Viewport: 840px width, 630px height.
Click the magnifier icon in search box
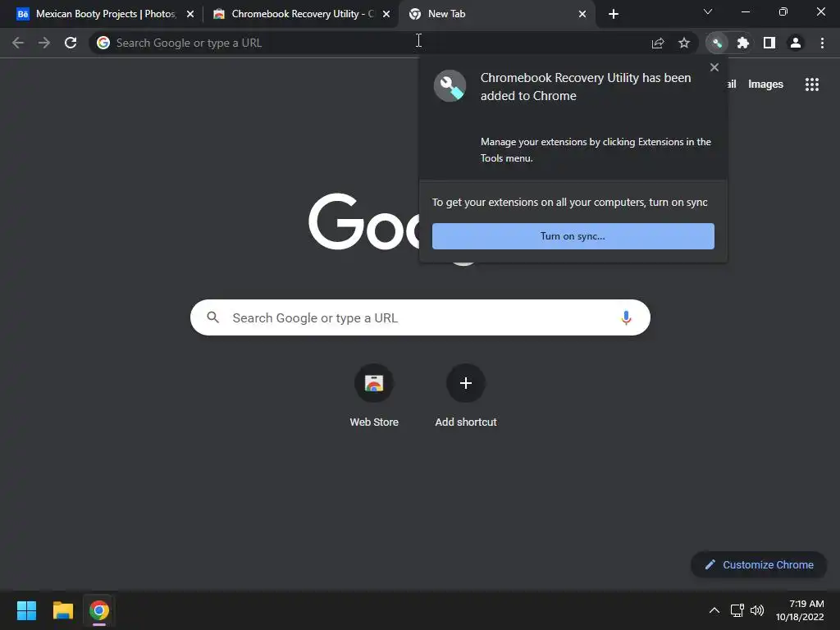pos(213,317)
